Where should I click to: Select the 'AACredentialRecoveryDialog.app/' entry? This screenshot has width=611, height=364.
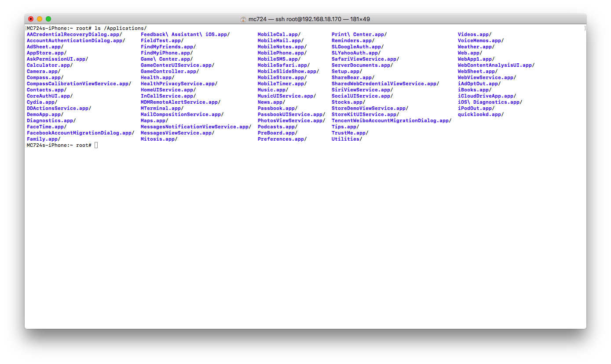(74, 34)
